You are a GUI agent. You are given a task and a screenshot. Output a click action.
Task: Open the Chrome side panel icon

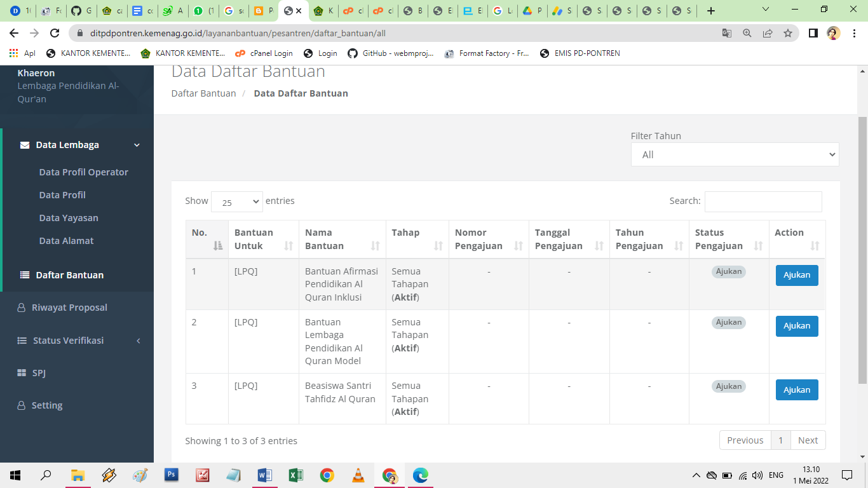[x=813, y=33]
